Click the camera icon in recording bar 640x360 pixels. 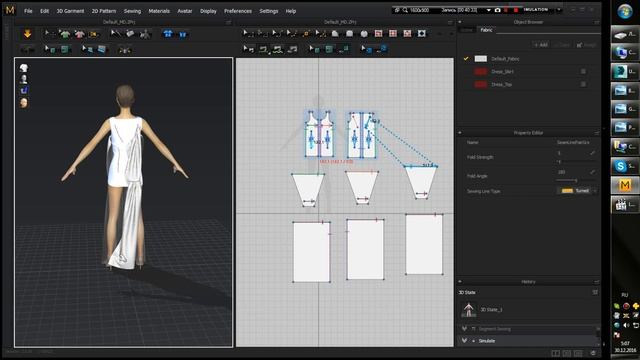(497, 10)
